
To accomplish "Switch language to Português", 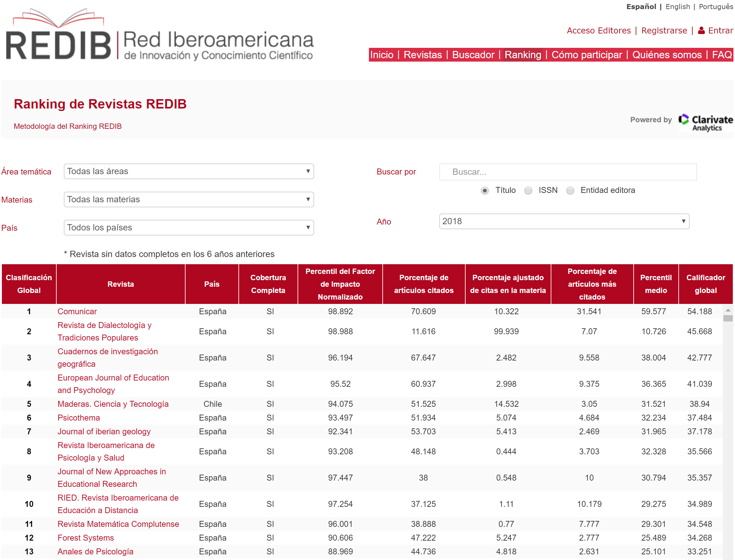I will tap(716, 7).
